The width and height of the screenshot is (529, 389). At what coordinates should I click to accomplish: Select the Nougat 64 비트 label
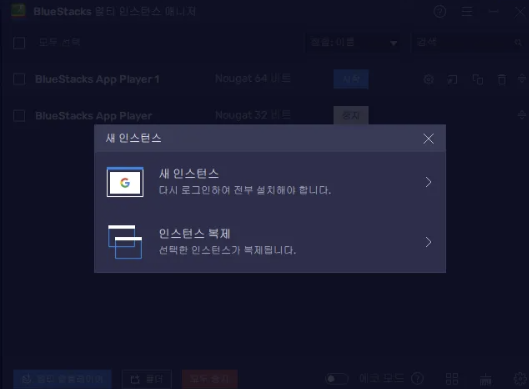(253, 79)
